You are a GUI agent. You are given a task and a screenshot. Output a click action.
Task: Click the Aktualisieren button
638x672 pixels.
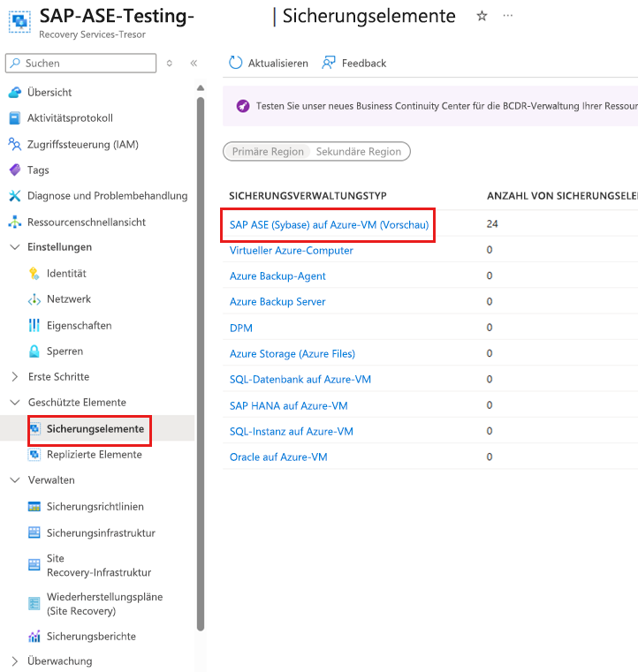coord(269,63)
